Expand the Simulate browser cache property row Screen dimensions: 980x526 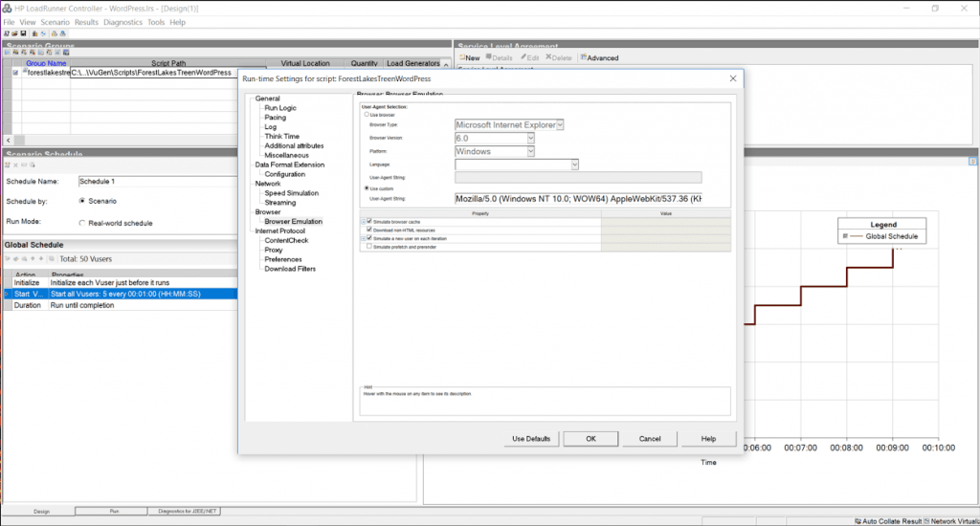click(x=363, y=222)
